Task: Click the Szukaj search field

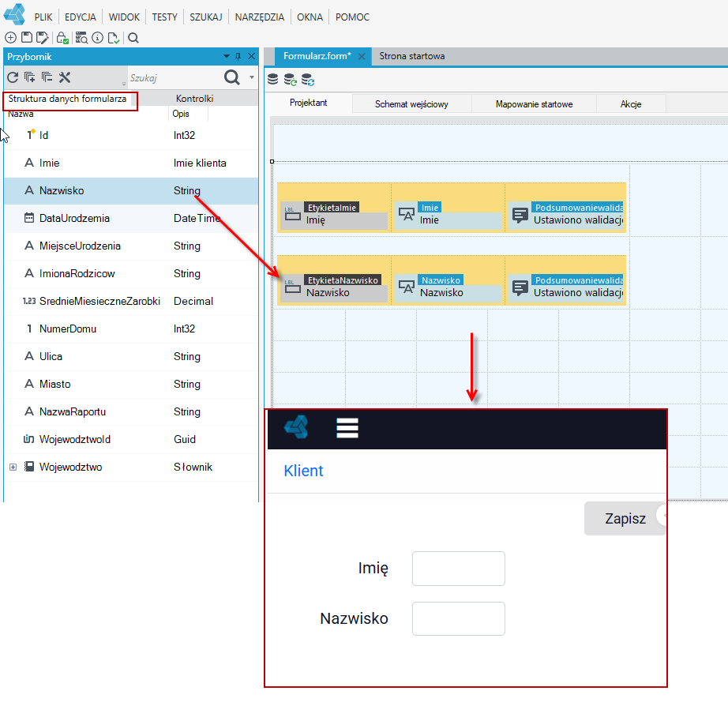Action: tap(174, 77)
